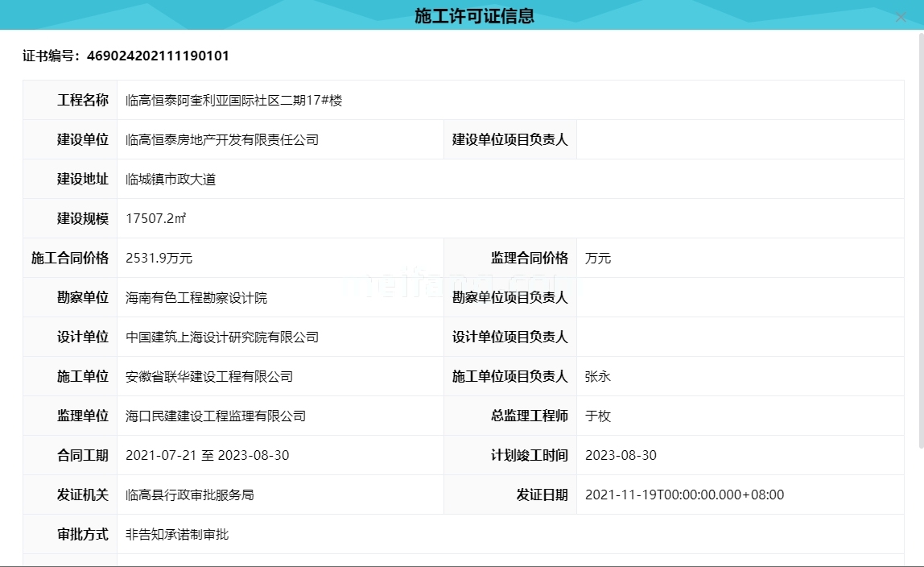Click the contract period 2021-07-21 至 2023-08-30

tap(207, 455)
